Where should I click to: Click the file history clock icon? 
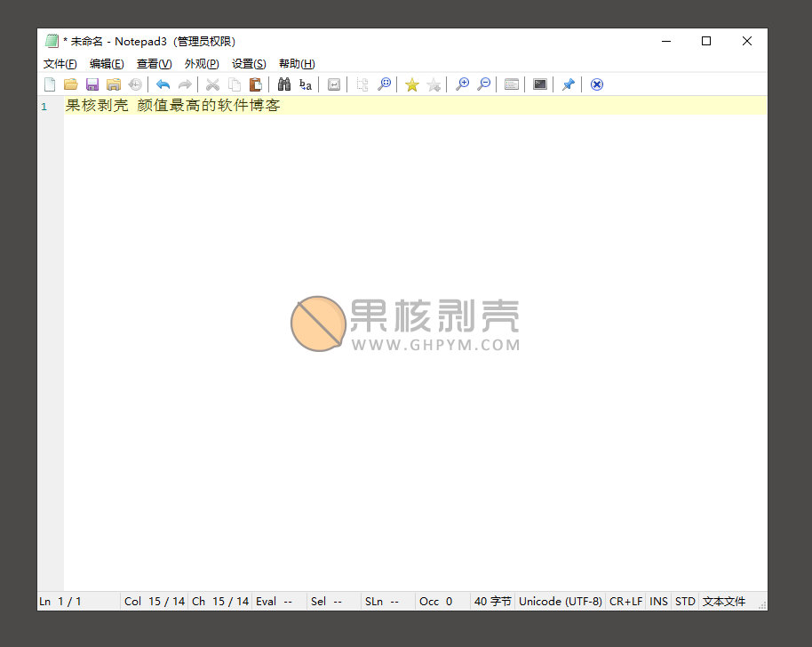point(135,84)
